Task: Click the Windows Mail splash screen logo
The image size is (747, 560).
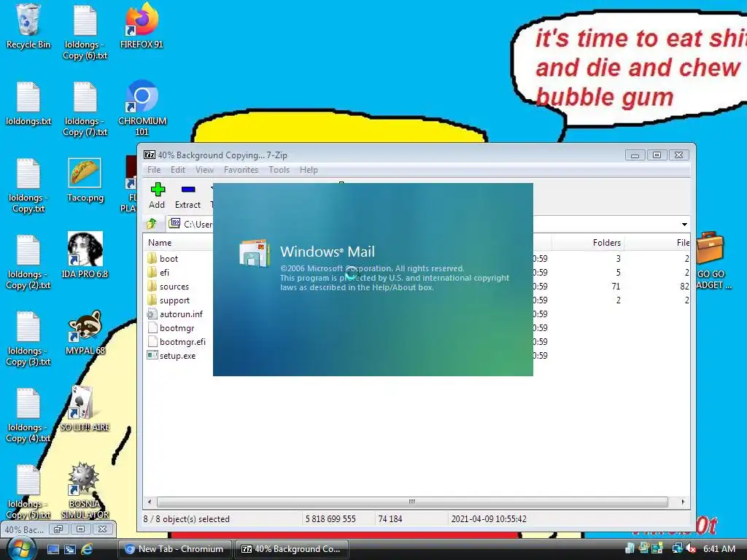Action: click(x=255, y=253)
